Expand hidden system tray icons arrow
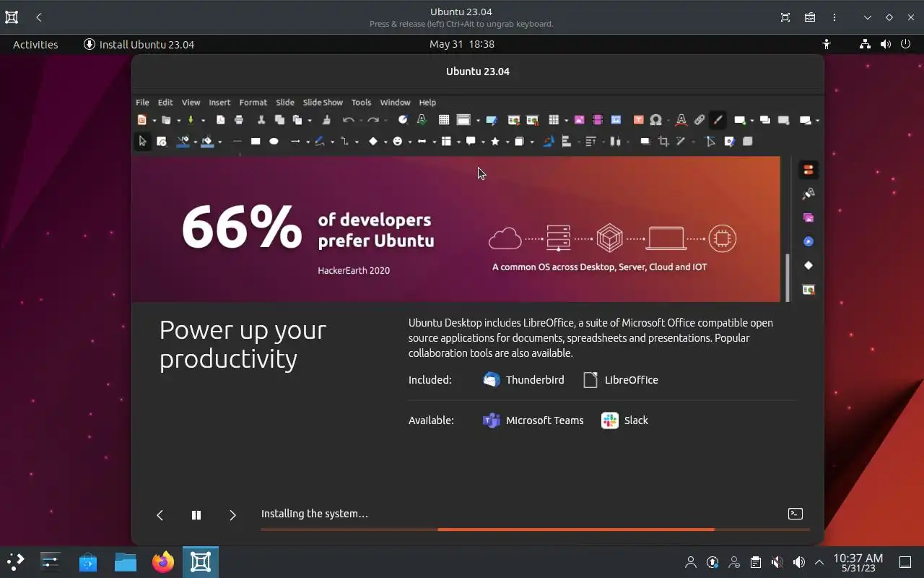924x578 pixels. click(819, 562)
